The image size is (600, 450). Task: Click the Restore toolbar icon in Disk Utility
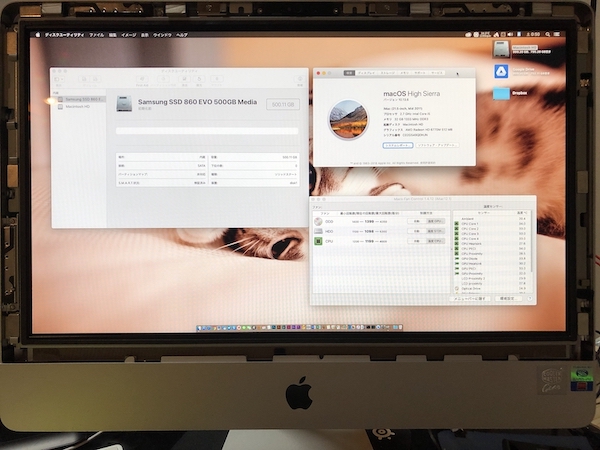click(199, 80)
